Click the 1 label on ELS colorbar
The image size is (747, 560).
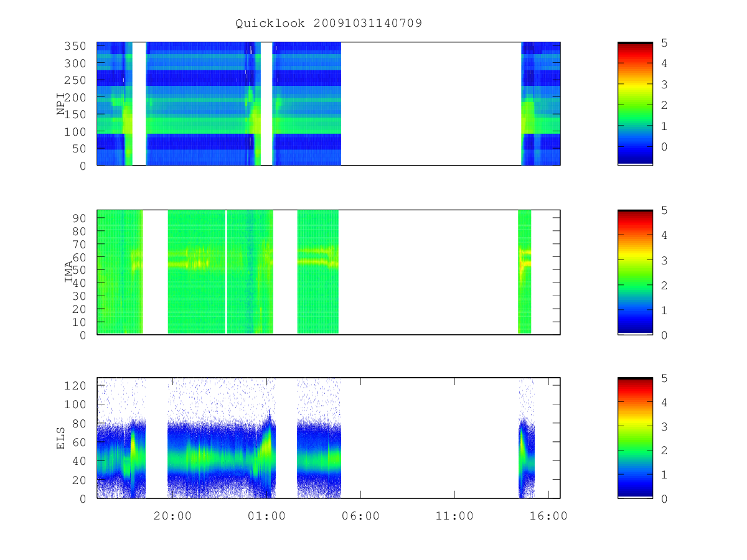pyautogui.click(x=665, y=474)
